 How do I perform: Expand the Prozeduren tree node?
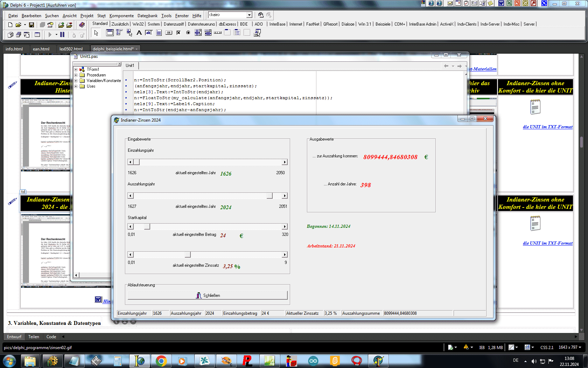coord(76,75)
